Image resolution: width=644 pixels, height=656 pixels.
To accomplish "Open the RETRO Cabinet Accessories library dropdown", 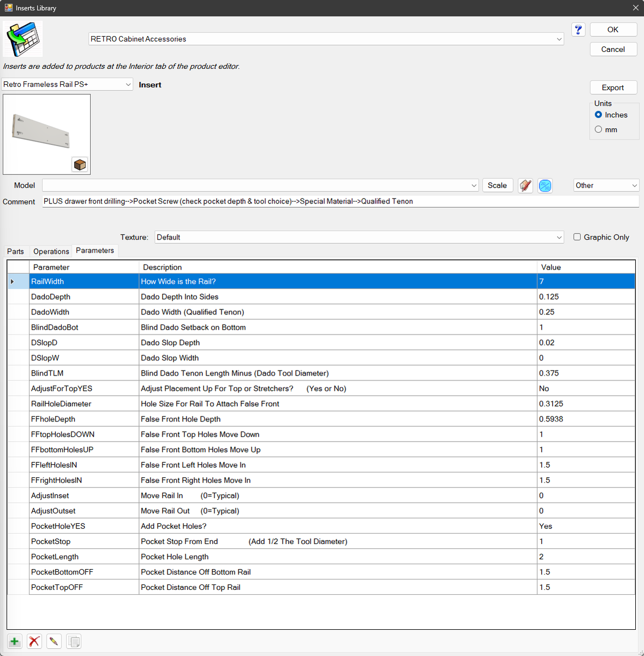I will (x=326, y=39).
